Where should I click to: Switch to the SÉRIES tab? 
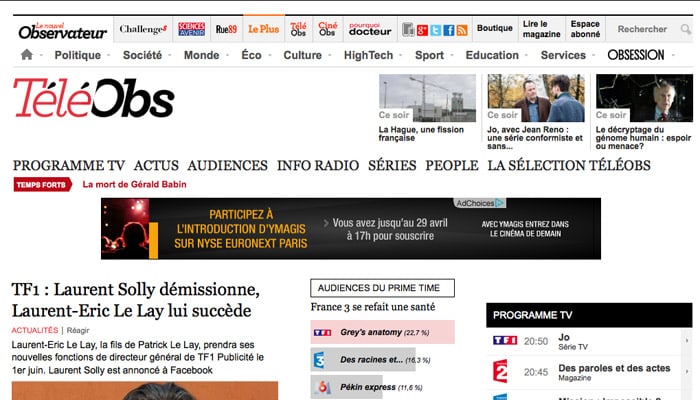tap(392, 165)
